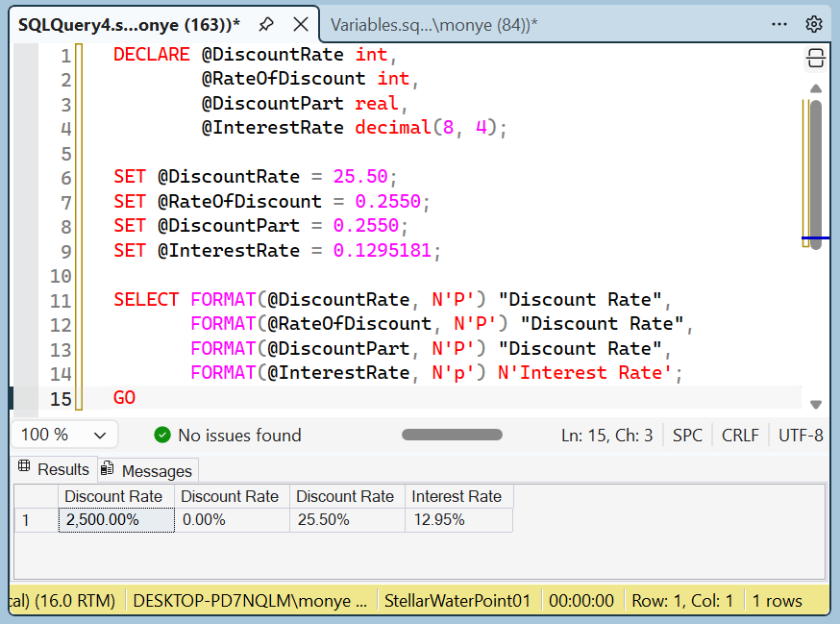Click the vertical scrollbar up arrow

[x=816, y=88]
